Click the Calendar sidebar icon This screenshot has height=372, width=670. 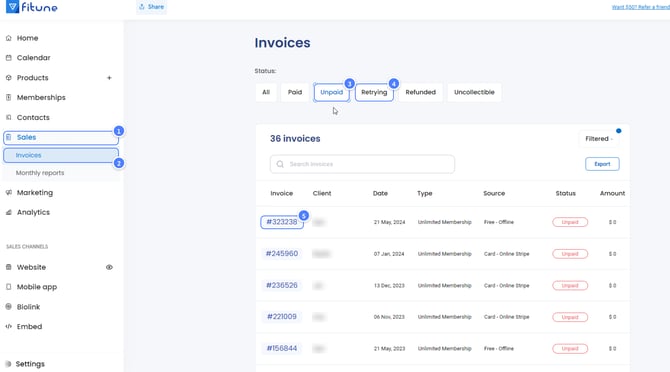[x=9, y=58]
